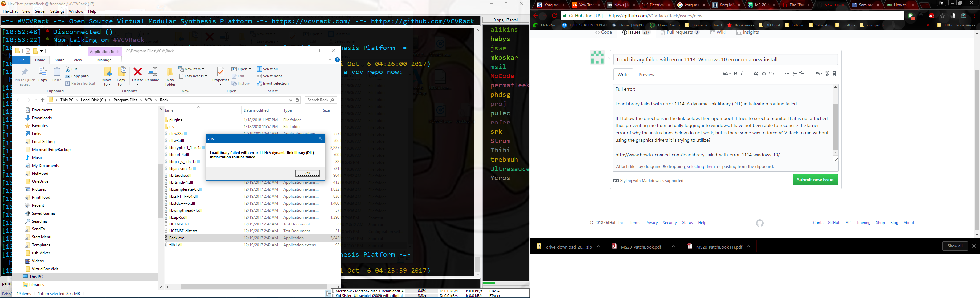This screenshot has width=980, height=298.
Task: Insert a quote with GitHub toolbar icon
Action: [756, 74]
